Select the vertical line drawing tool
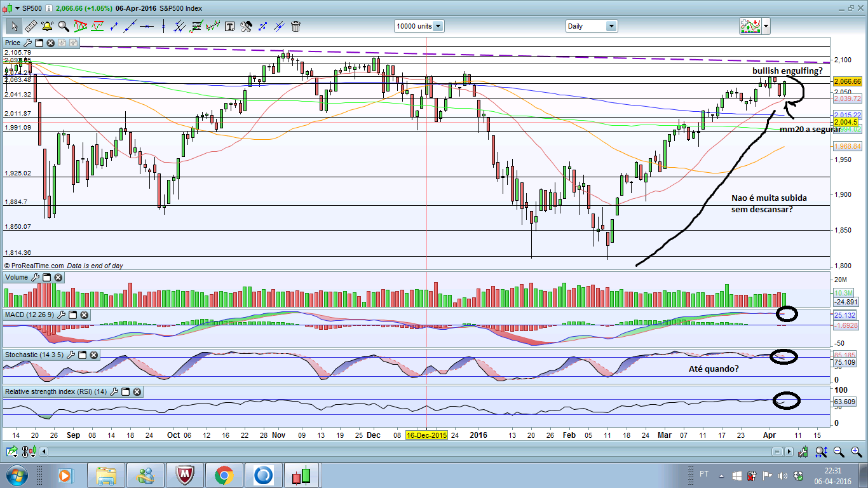This screenshot has width=868, height=488. coord(163,26)
